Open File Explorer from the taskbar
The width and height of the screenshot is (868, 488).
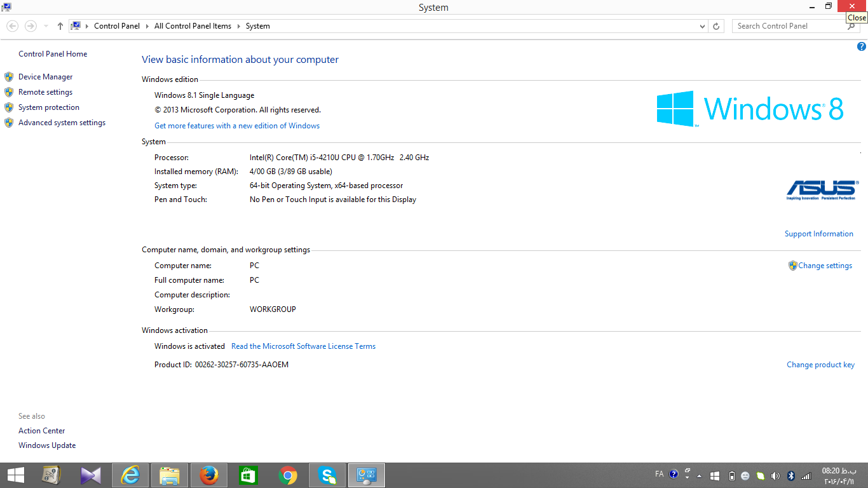[170, 475]
